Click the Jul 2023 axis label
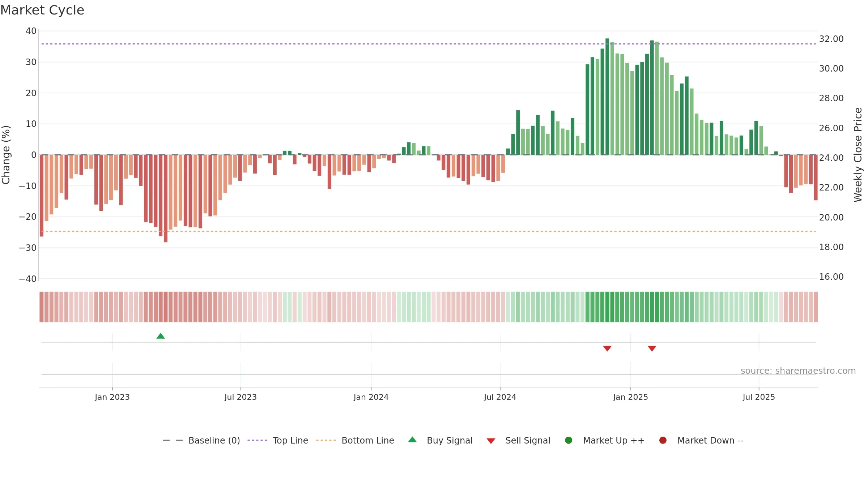This screenshot has height=488, width=868. [x=241, y=397]
